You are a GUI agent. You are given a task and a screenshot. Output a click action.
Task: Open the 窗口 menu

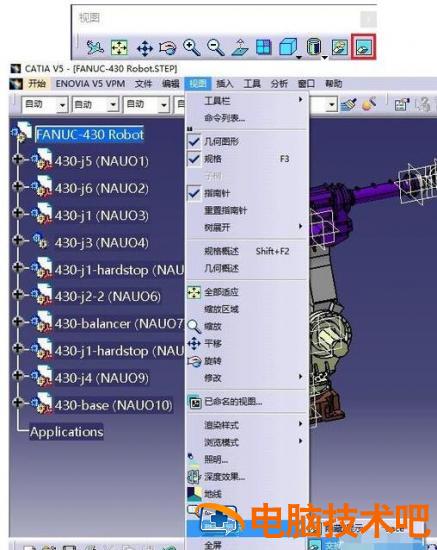point(306,83)
